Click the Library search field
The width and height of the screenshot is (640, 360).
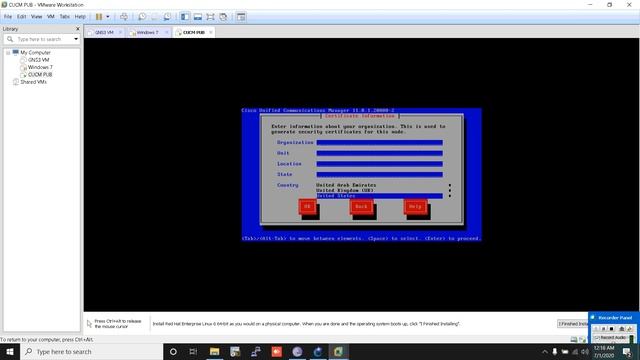click(x=41, y=39)
